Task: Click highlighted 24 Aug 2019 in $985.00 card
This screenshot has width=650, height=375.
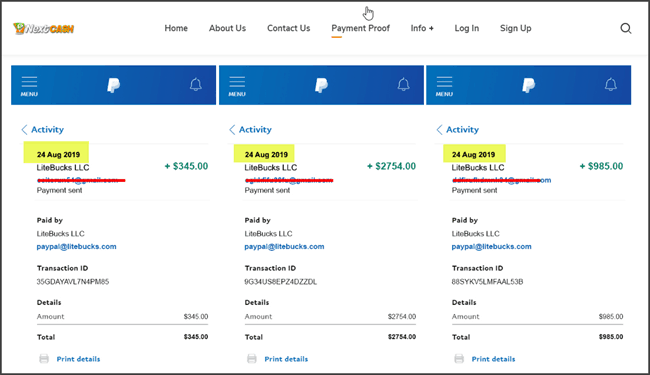Action: (x=473, y=155)
